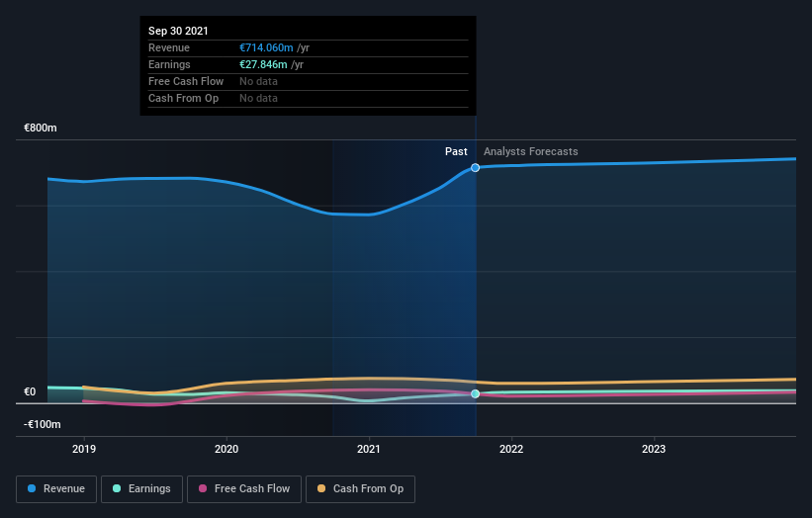
Task: Toggle the Cash From Op legend button
Action: click(360, 489)
